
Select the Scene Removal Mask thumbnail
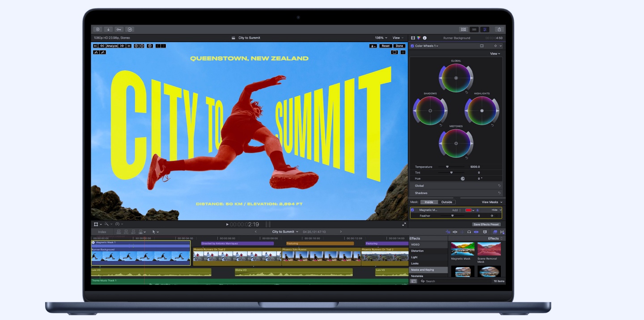click(x=489, y=249)
